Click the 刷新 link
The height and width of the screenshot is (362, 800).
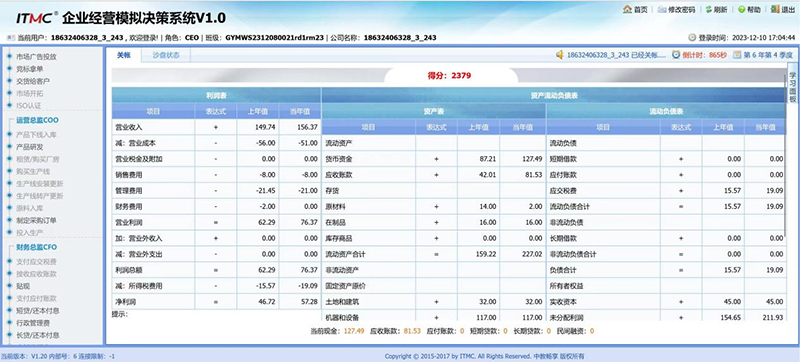pyautogui.click(x=720, y=9)
